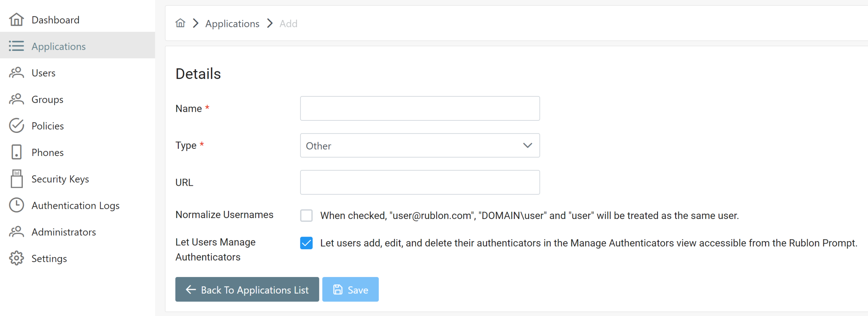868x316 pixels.
Task: Focus the URL text field
Action: click(419, 182)
